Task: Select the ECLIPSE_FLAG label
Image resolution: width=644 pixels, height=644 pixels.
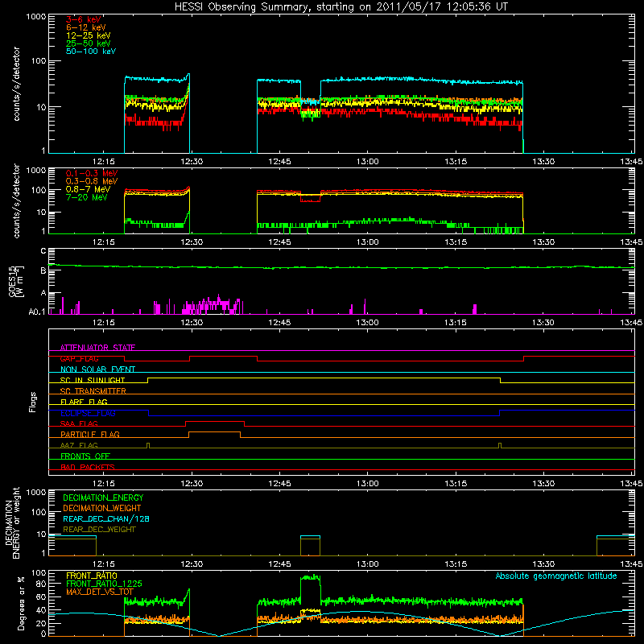Action: click(88, 413)
